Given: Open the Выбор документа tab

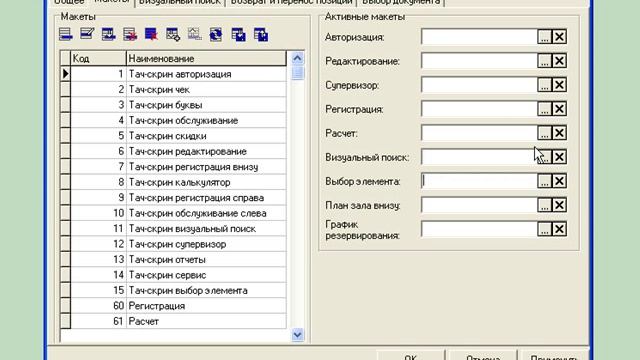Looking at the screenshot, I should coord(401,2).
